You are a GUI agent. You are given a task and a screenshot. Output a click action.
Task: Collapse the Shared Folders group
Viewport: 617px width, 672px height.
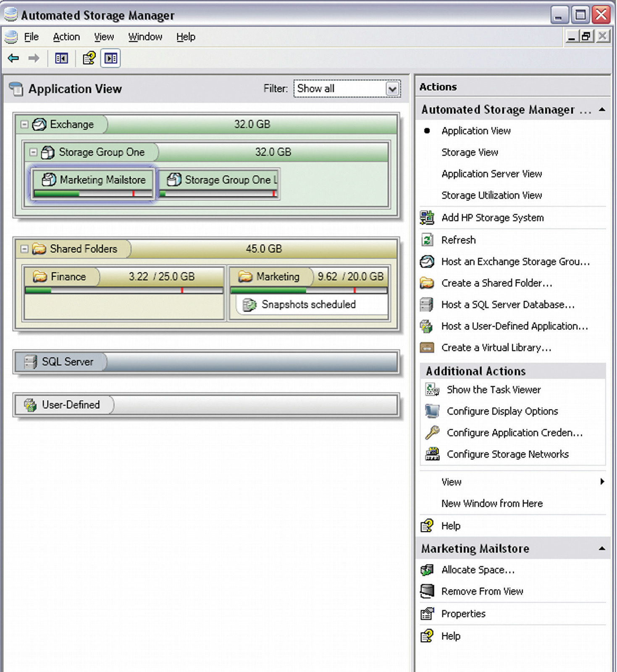click(24, 249)
